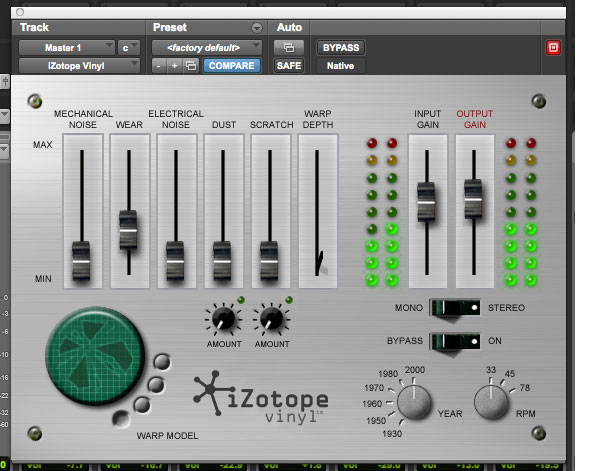
Task: Select the third warp model button
Action: click(x=142, y=405)
